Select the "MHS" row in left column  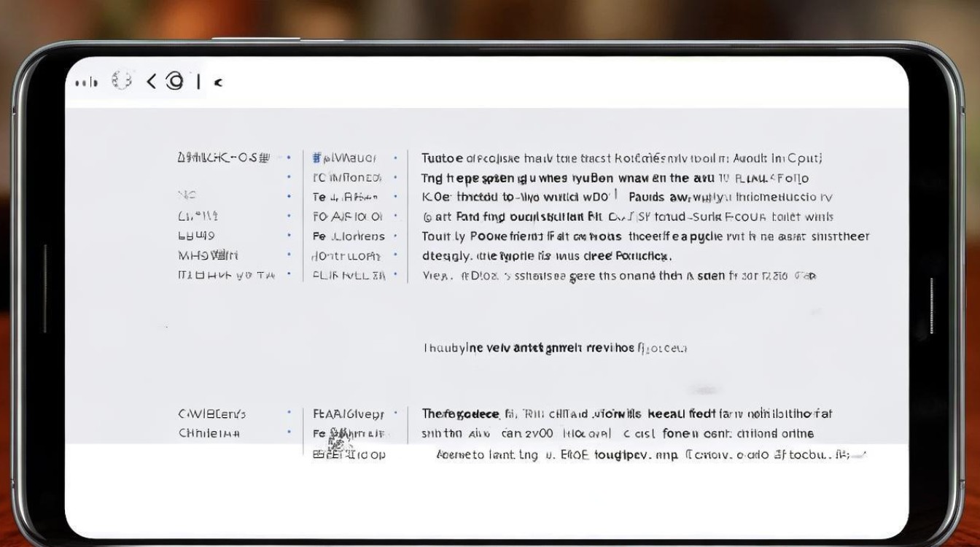[208, 256]
